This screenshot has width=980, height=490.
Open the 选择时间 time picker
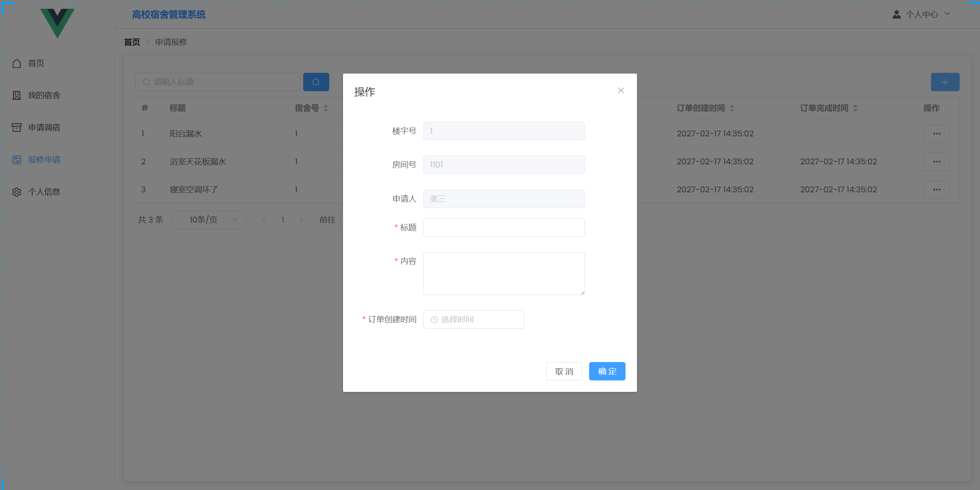coord(474,319)
